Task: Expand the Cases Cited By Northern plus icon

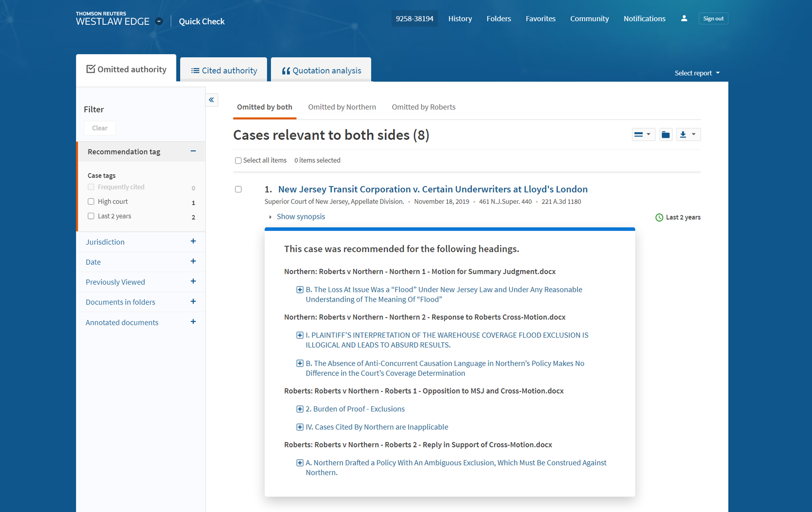Action: click(300, 427)
